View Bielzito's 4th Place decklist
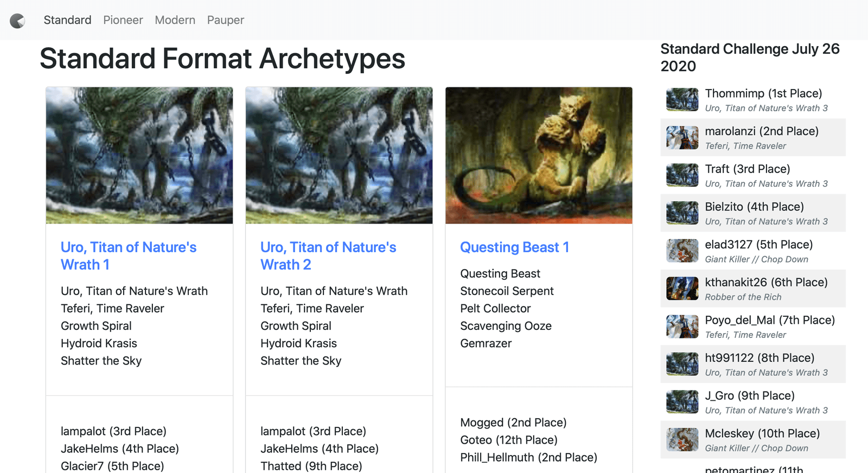 [x=754, y=207]
